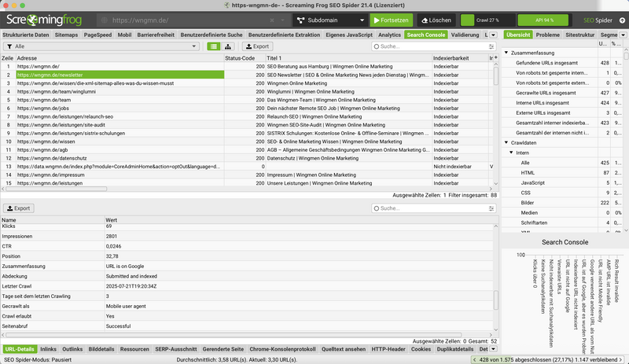The image size is (629, 364).
Task: Go to previous progress entry in status bar
Action: tap(475, 359)
